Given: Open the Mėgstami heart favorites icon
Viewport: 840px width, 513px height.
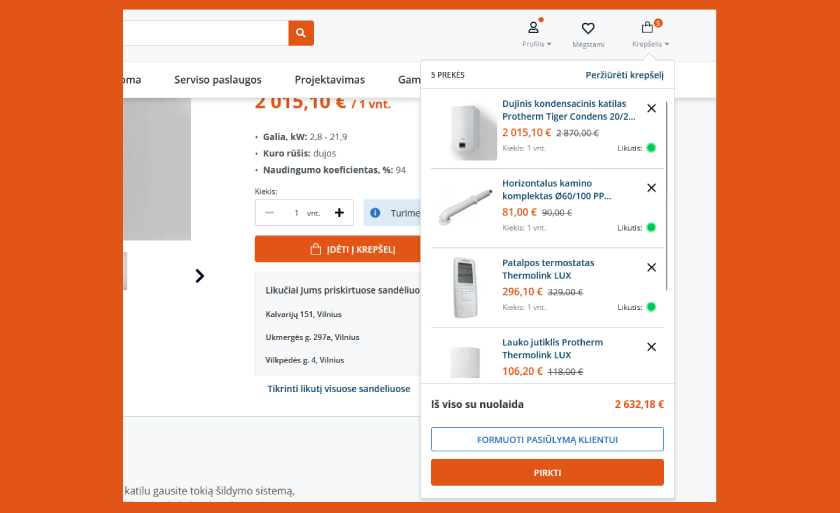Looking at the screenshot, I should coord(588,28).
